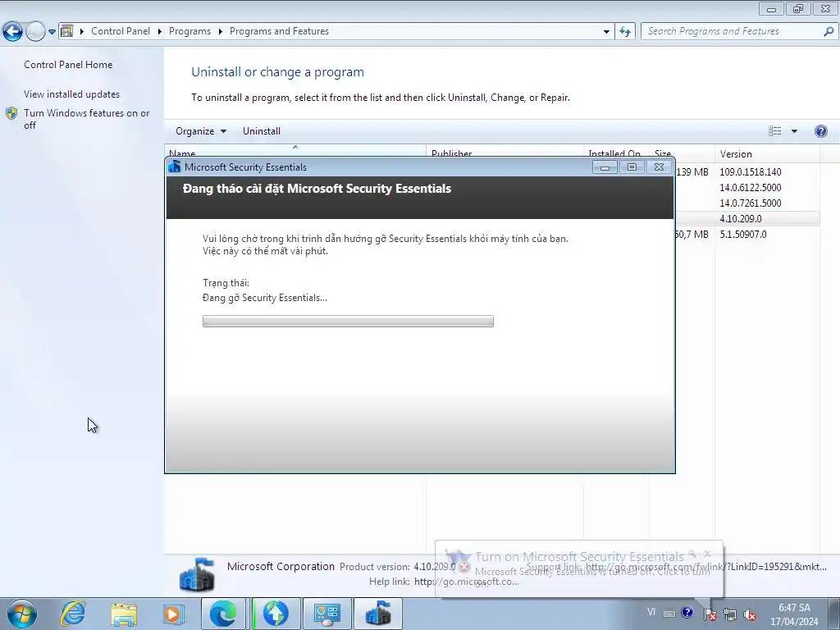Screen dimensions: 840x630
Task: Click the large Security Essentials icon in details pane
Action: point(197,575)
